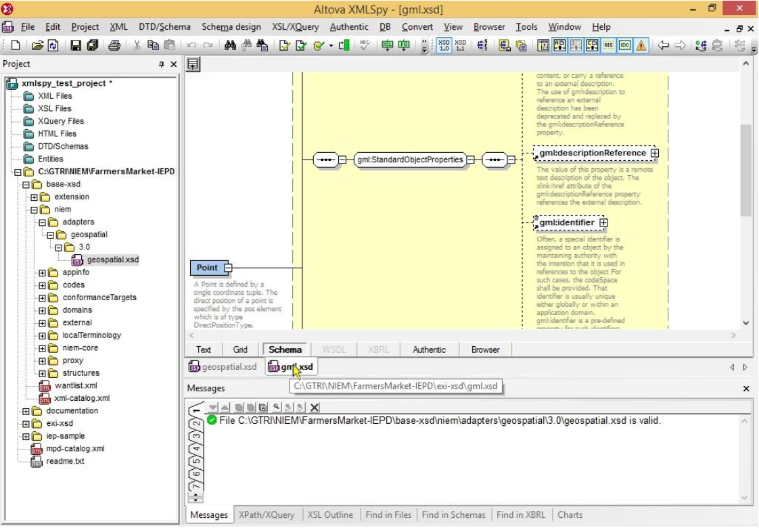This screenshot has height=532, width=759.
Task: Open the XPath/XQuery panel tab
Action: pyautogui.click(x=267, y=514)
